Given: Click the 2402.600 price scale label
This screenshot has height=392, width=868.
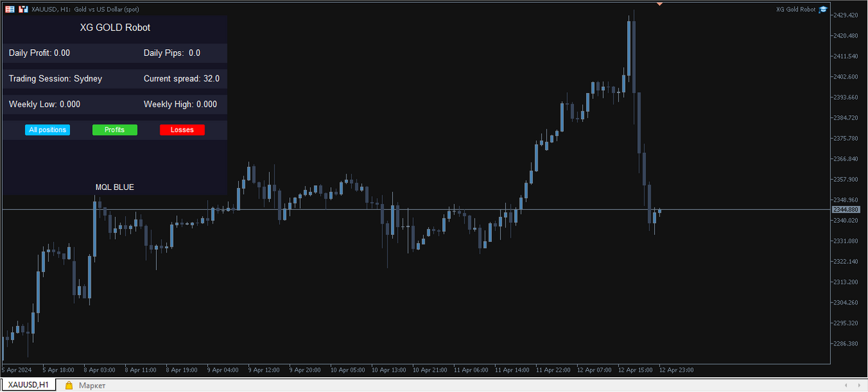Looking at the screenshot, I should pos(846,77).
